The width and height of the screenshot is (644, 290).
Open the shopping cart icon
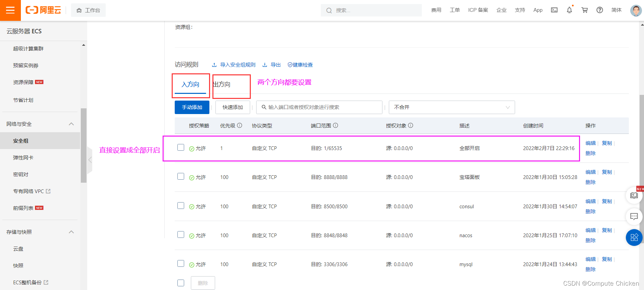tap(584, 10)
